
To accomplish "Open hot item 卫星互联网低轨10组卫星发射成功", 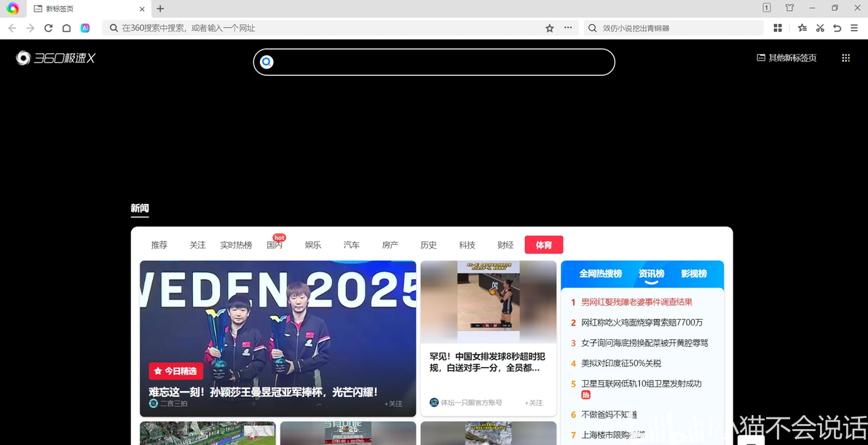I will pyautogui.click(x=641, y=384).
